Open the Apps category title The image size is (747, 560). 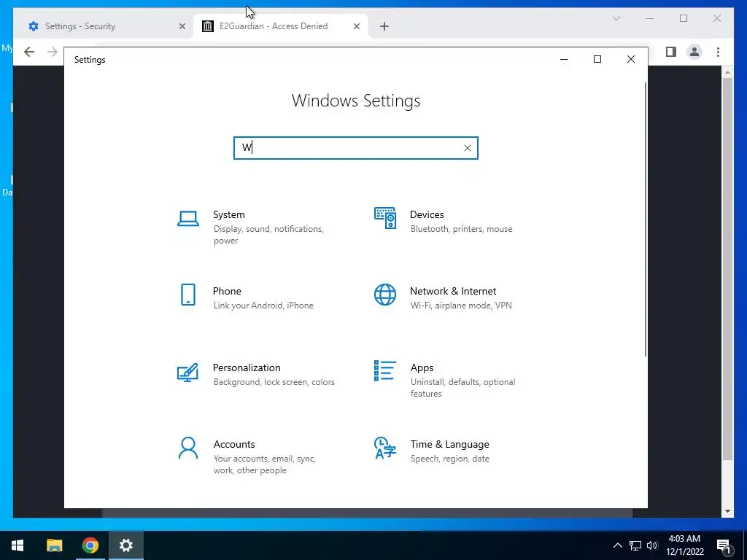pyautogui.click(x=422, y=367)
